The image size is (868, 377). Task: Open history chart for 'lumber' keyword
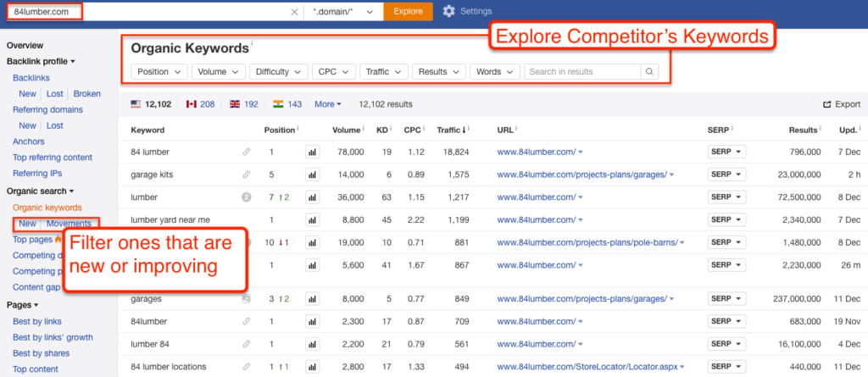[312, 197]
